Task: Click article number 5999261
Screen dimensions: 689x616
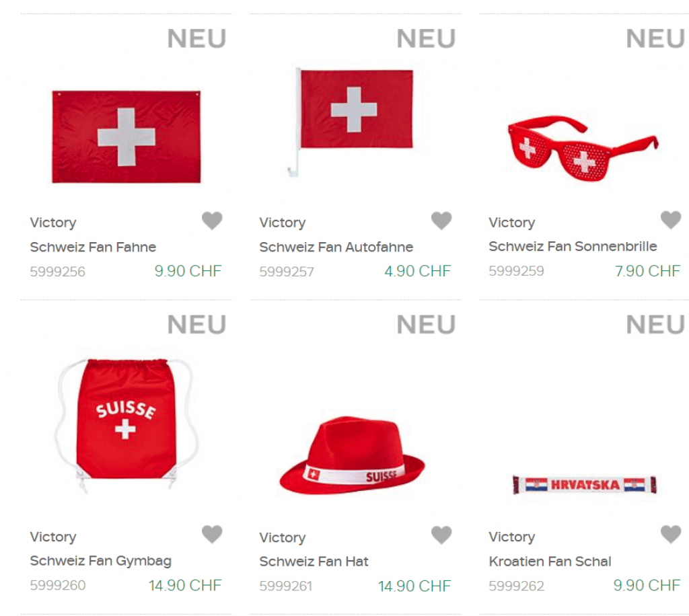Action: [286, 586]
